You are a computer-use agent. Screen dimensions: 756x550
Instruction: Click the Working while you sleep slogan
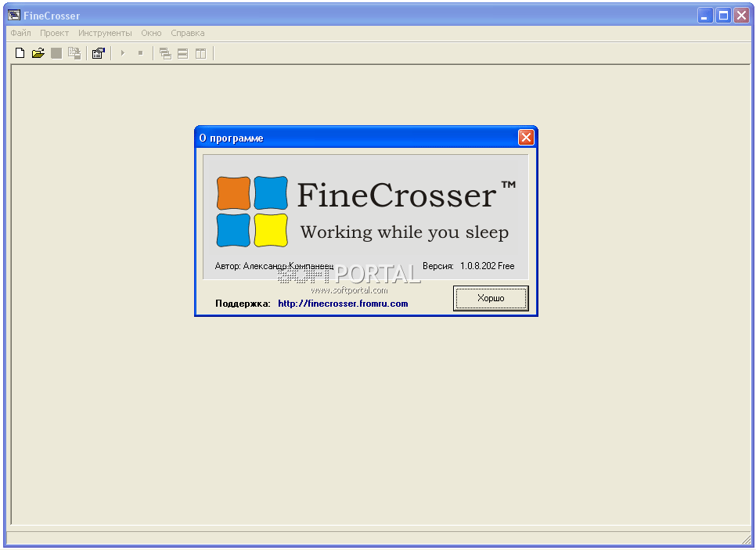(x=405, y=232)
